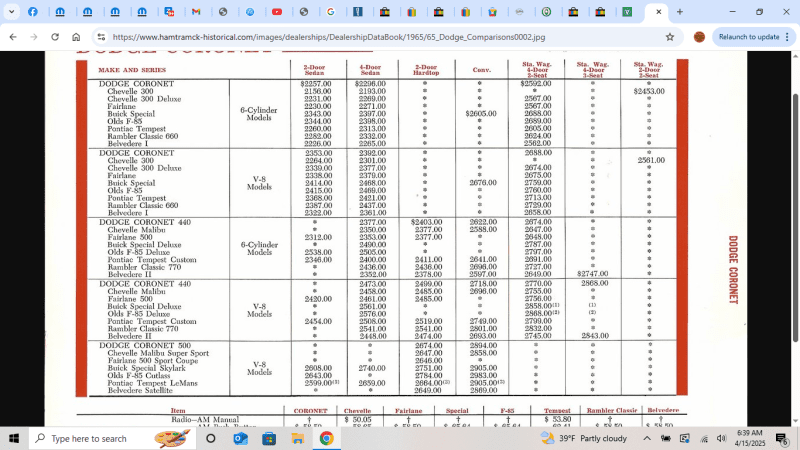Viewport: 800px width, 450px height.
Task: Launch Outlook from the taskbar
Action: click(x=240, y=438)
